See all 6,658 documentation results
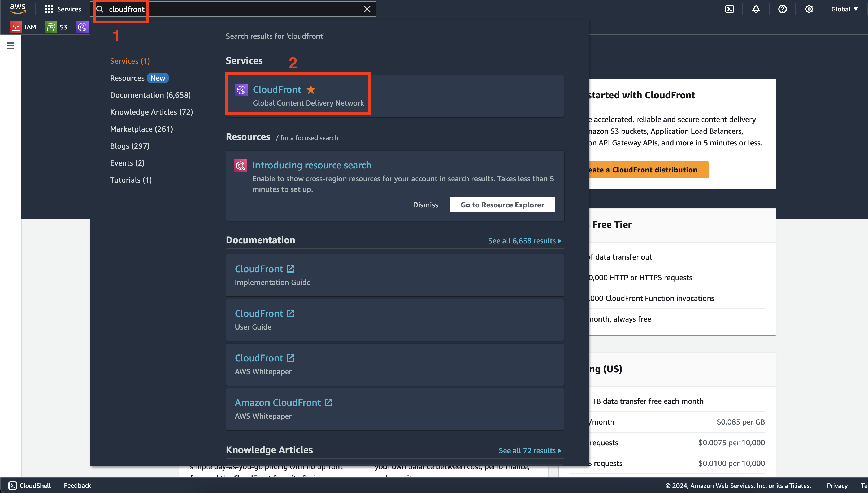The height and width of the screenshot is (493, 868). click(x=524, y=241)
